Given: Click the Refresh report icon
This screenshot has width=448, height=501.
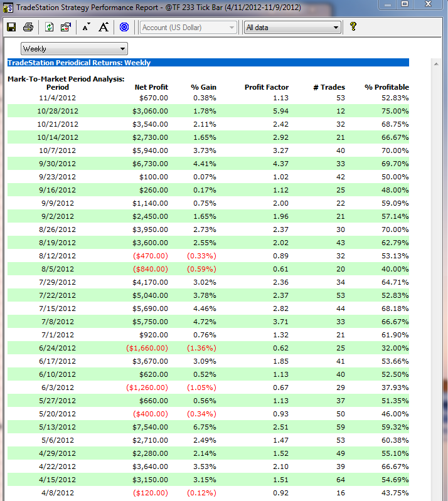Looking at the screenshot, I should [49, 27].
